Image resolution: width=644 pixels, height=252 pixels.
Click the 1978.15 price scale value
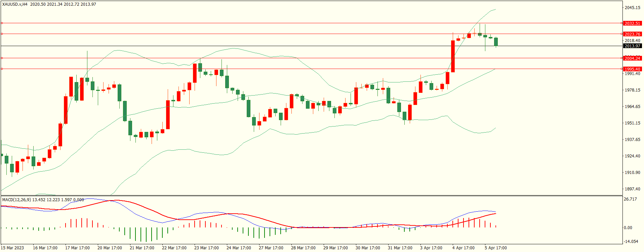(x=632, y=90)
